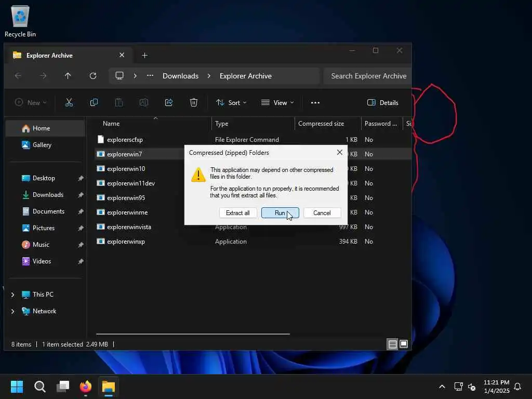The image size is (532, 399).
Task: Switch to details list view icon
Action: [392, 344]
